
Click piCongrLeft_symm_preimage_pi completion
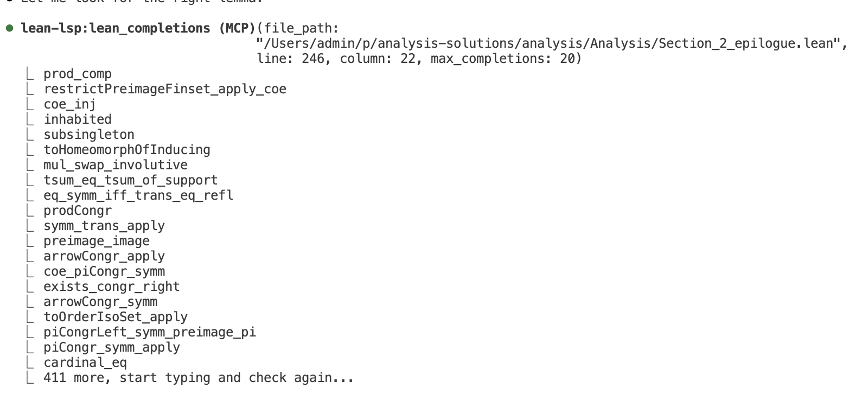(x=150, y=332)
